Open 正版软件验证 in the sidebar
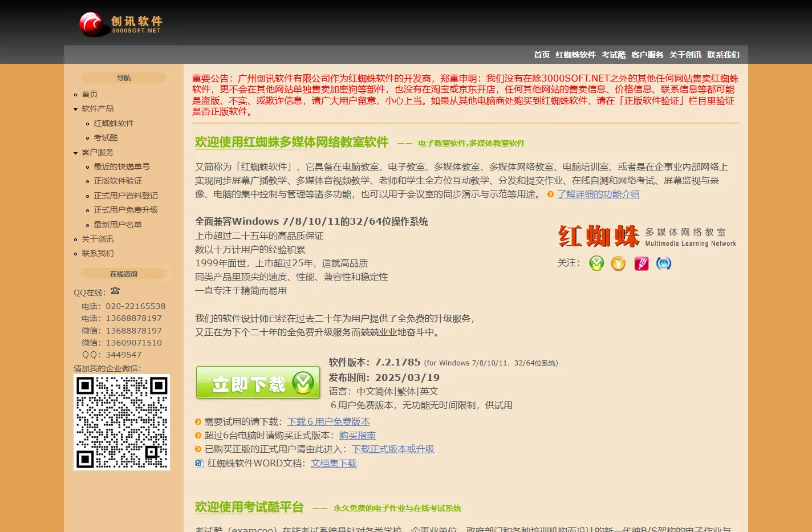The image size is (812, 532). point(118,181)
